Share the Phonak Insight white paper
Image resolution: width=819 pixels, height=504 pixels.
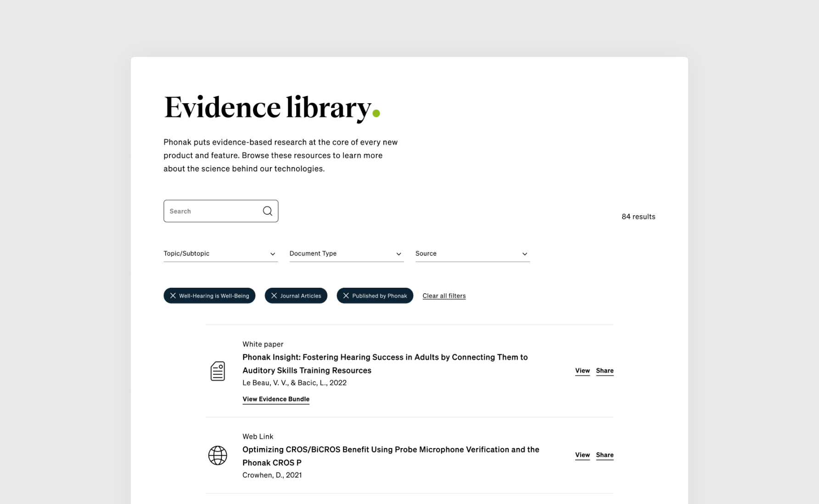point(605,370)
